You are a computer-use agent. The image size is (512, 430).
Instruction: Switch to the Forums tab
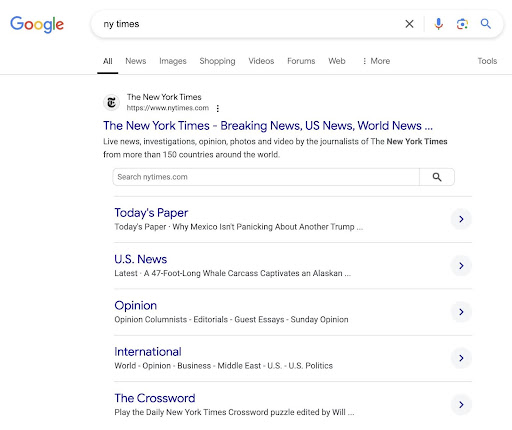pyautogui.click(x=301, y=61)
